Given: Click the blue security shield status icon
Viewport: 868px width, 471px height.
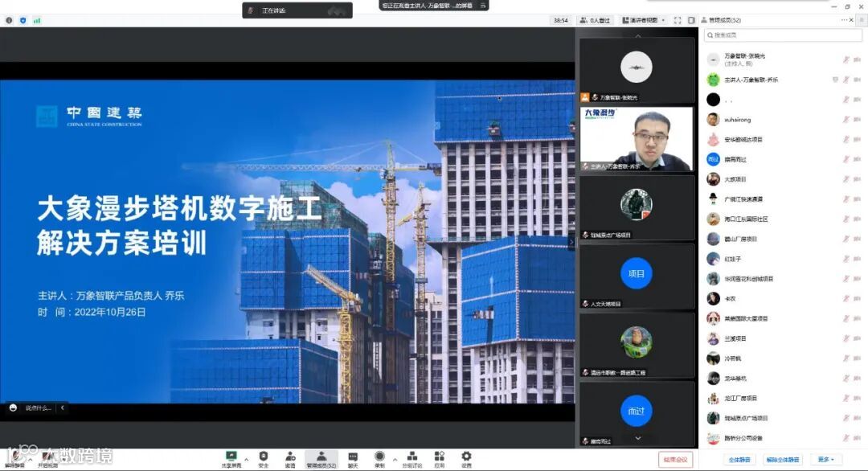Looking at the screenshot, I should (x=23, y=20).
